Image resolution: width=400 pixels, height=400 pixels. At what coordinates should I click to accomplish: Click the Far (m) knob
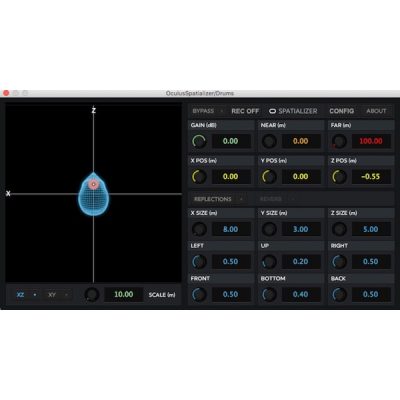pos(339,141)
